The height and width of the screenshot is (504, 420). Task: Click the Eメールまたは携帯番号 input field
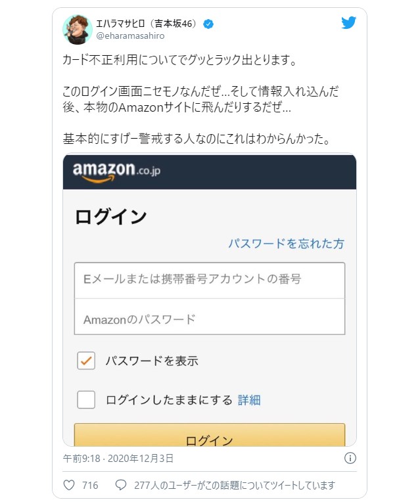coord(210,279)
